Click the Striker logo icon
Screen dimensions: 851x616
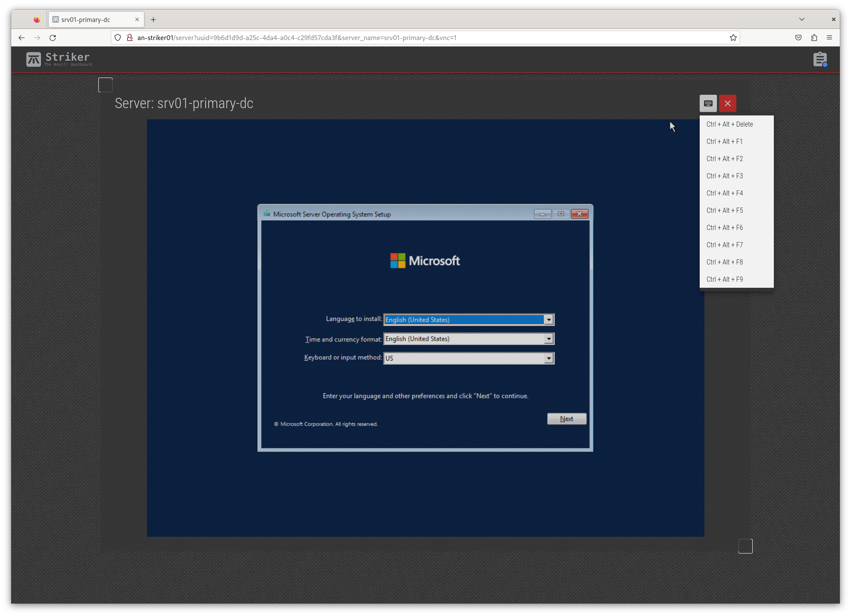pos(34,59)
